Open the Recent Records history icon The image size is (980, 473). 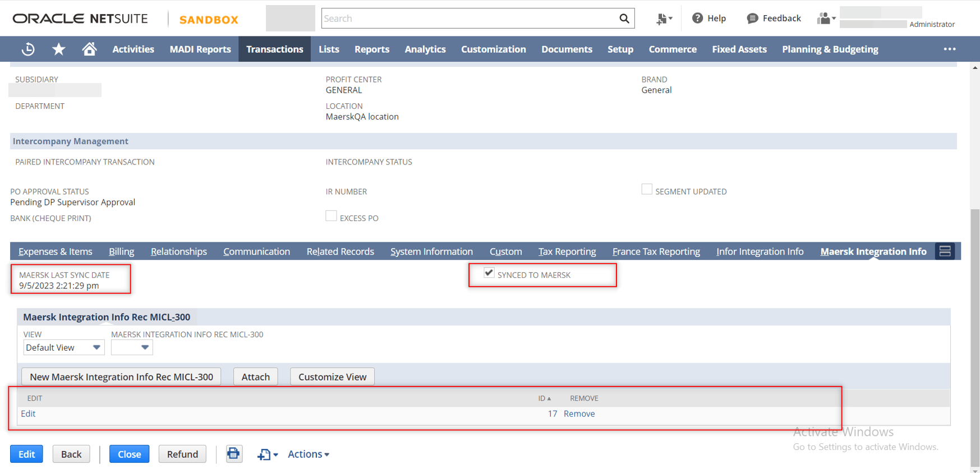pyautogui.click(x=27, y=49)
